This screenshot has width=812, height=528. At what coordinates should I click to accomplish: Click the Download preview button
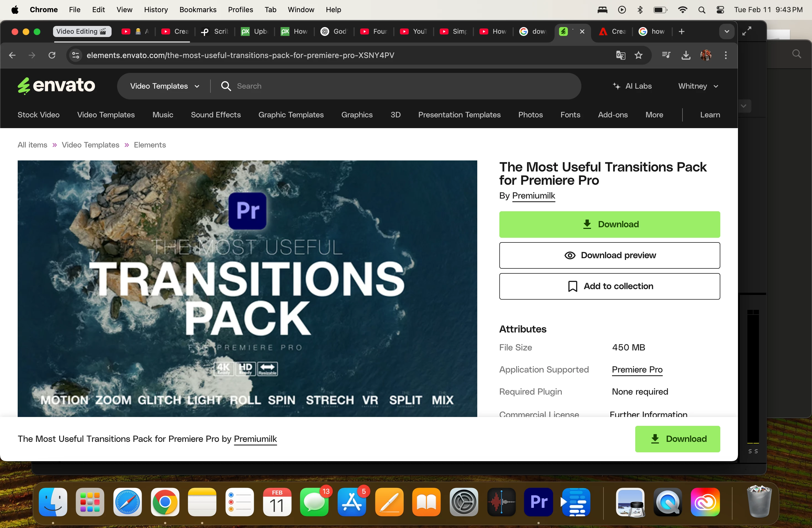(x=609, y=255)
